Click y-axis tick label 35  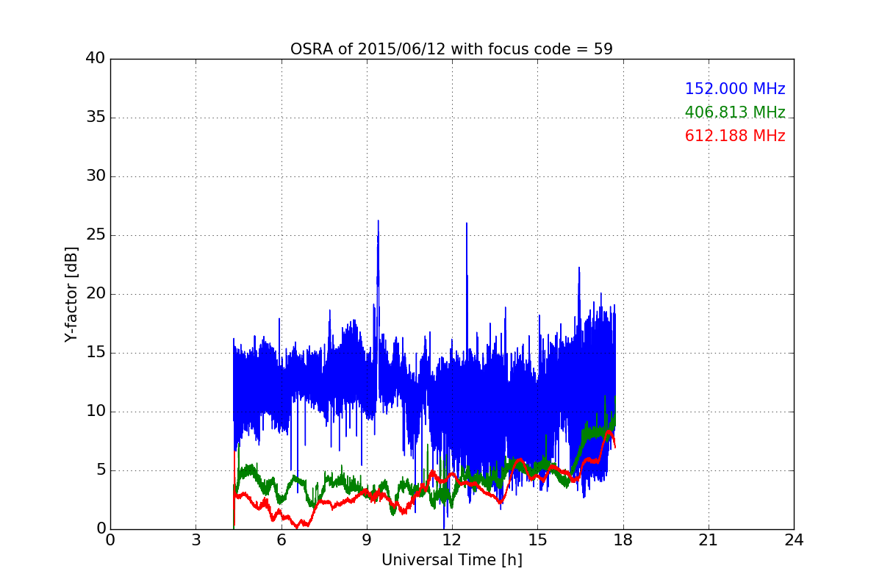(96, 118)
